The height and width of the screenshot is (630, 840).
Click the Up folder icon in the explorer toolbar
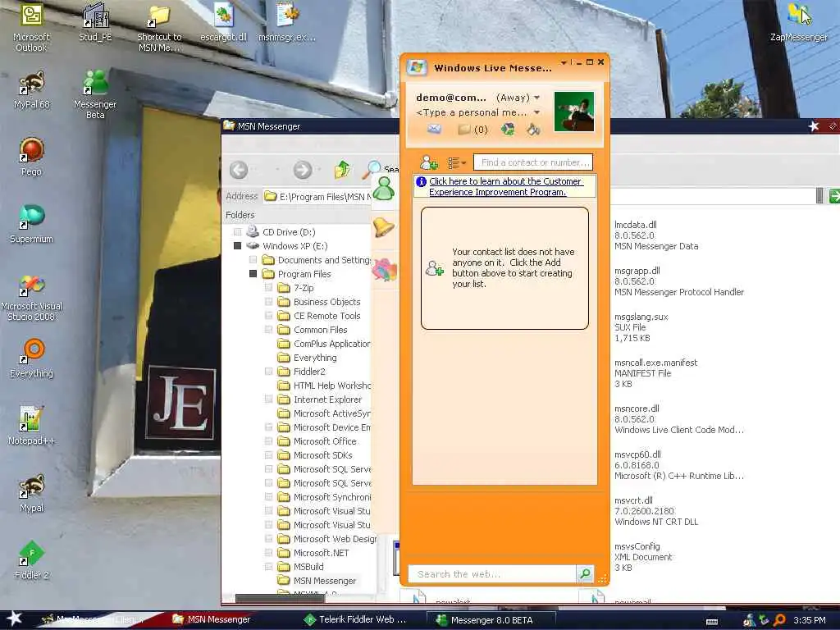pyautogui.click(x=342, y=170)
